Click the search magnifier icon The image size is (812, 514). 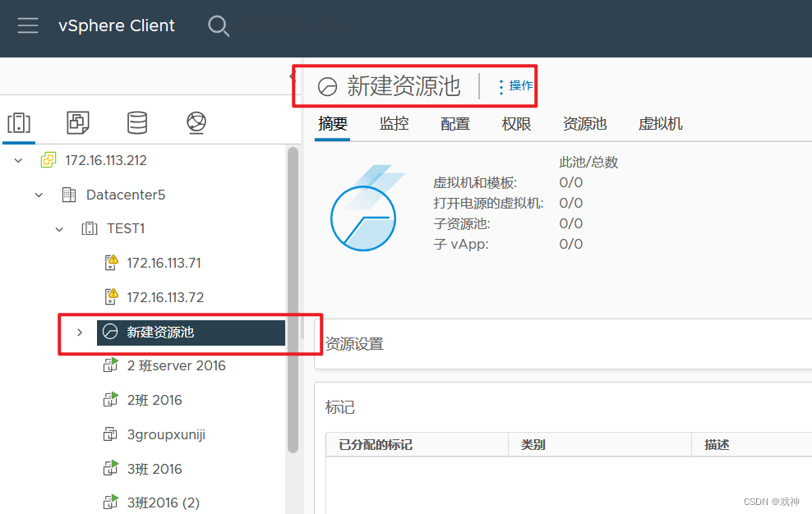point(218,25)
